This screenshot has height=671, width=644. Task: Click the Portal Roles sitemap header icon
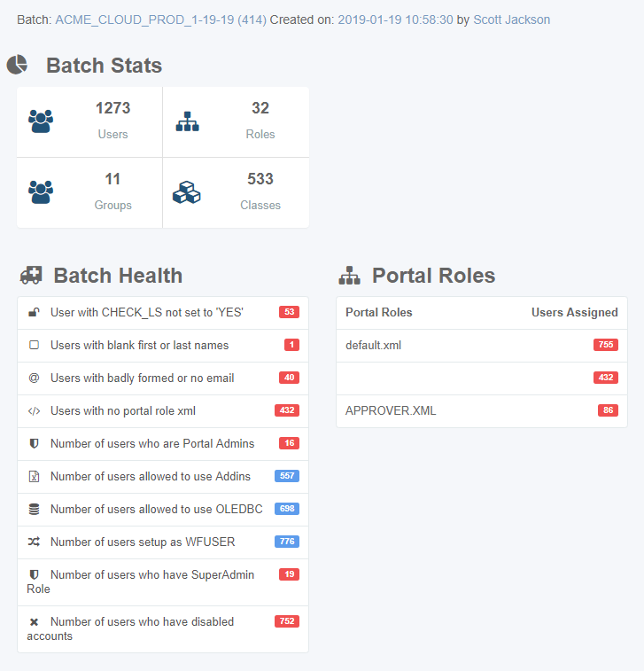[x=349, y=275]
